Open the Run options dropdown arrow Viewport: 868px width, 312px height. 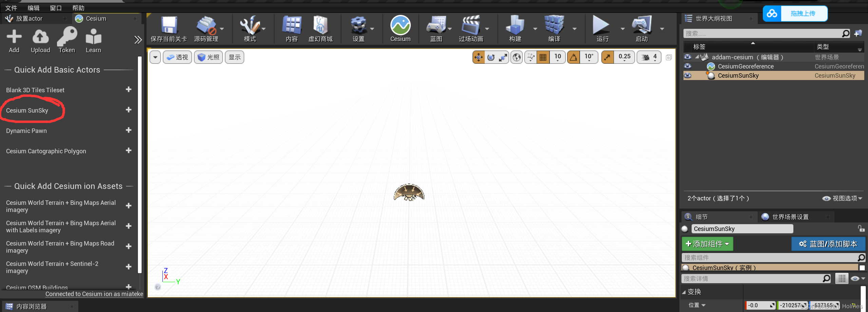(622, 29)
